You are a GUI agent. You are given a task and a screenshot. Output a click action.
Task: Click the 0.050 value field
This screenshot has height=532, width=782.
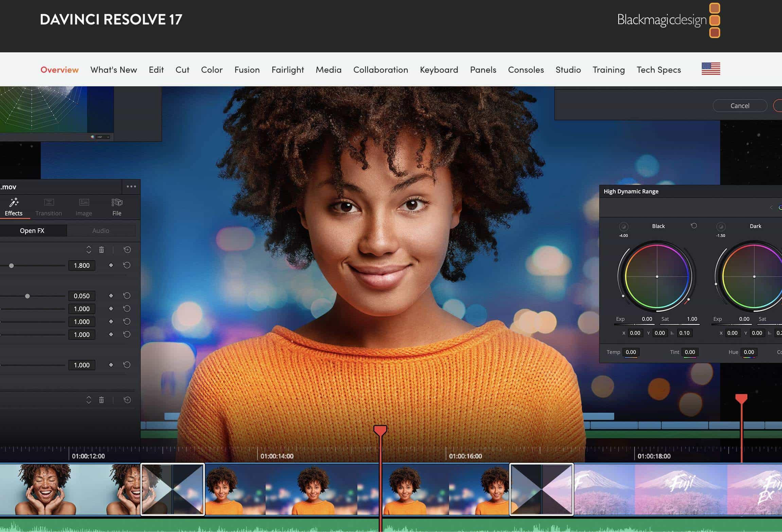[x=82, y=296]
